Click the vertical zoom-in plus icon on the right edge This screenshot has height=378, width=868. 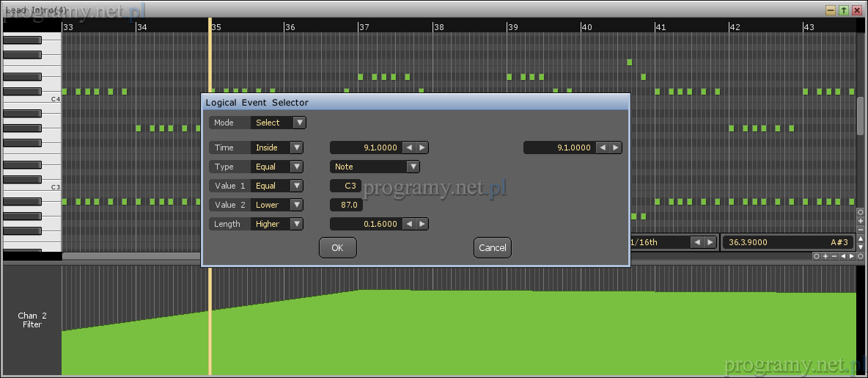(861, 220)
